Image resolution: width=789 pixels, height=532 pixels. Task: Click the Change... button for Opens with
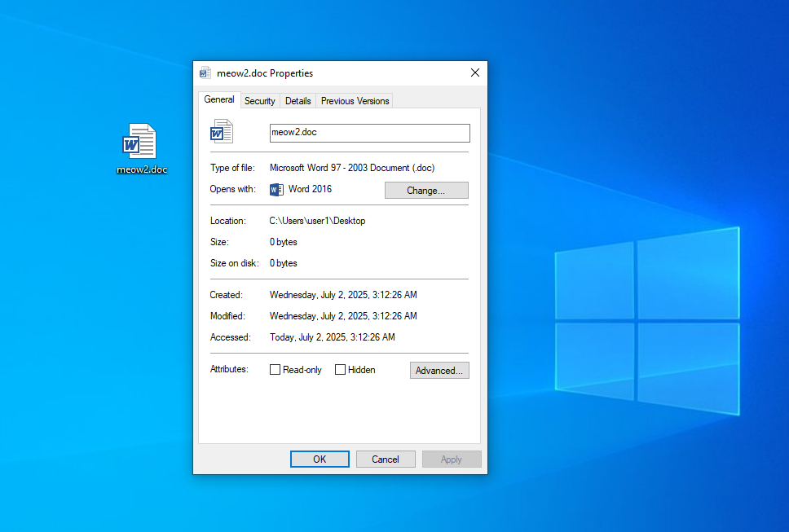426,191
